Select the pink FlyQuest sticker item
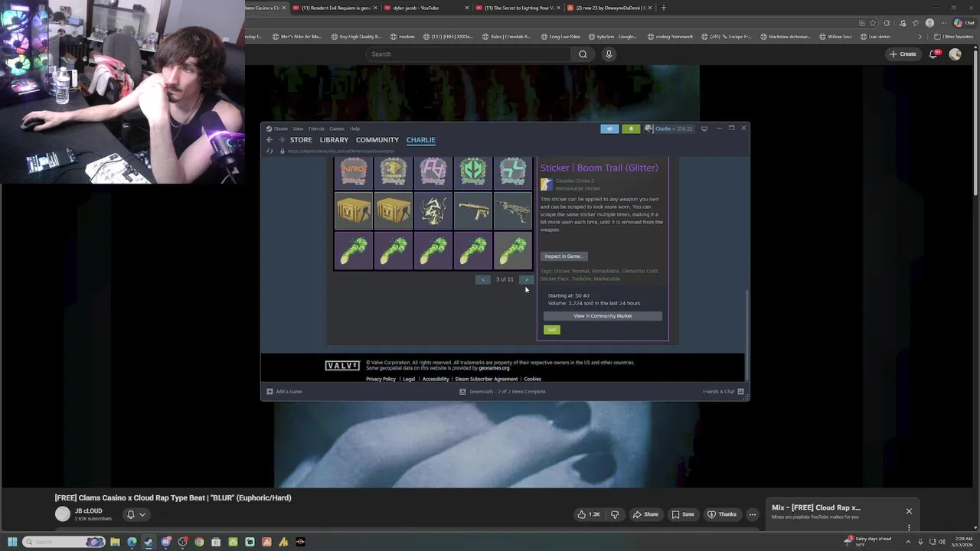Image resolution: width=980 pixels, height=551 pixels. (433, 171)
